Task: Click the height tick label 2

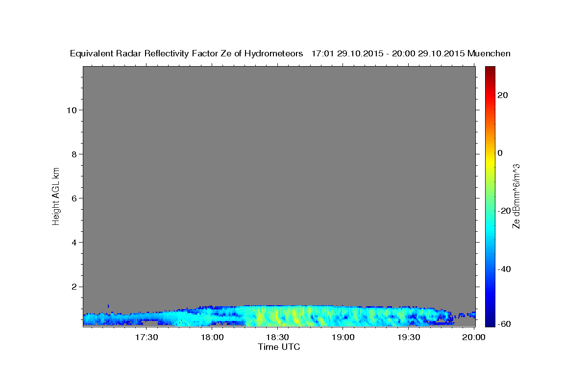Action: (73, 286)
